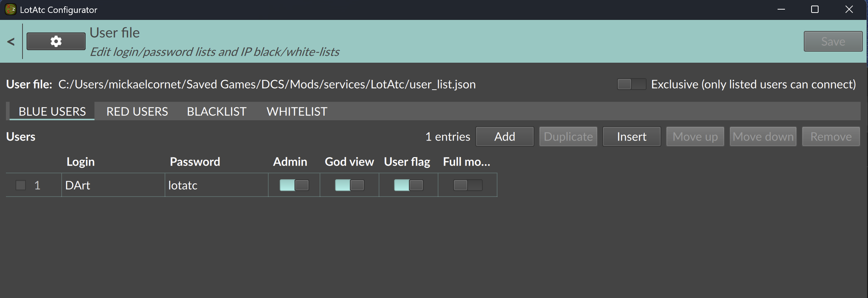Toggle Admin switch for DArt
Screen dimensions: 868x298
(x=294, y=185)
